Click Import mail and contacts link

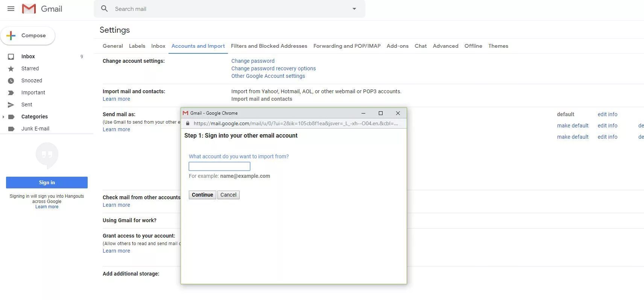[x=261, y=99]
